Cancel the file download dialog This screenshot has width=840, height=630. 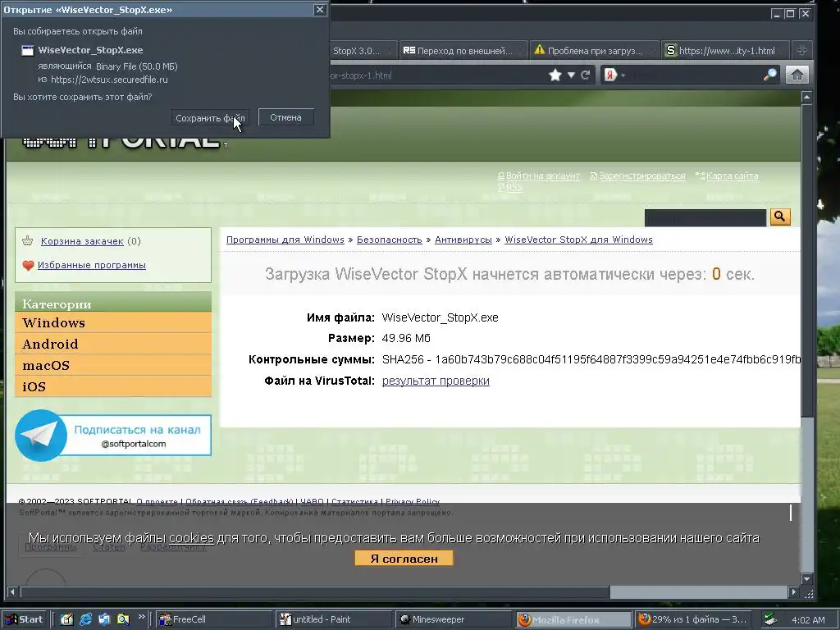pyautogui.click(x=285, y=117)
